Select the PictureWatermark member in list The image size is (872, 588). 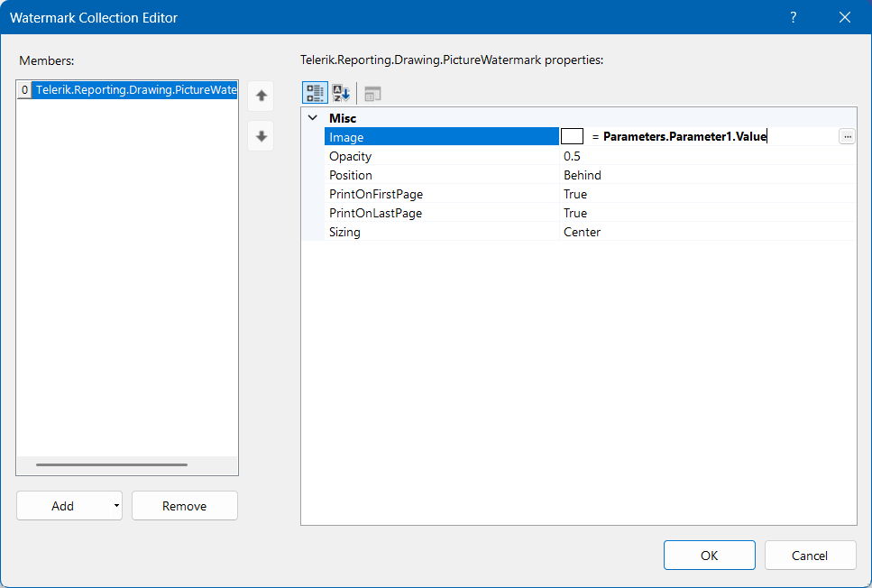point(135,90)
